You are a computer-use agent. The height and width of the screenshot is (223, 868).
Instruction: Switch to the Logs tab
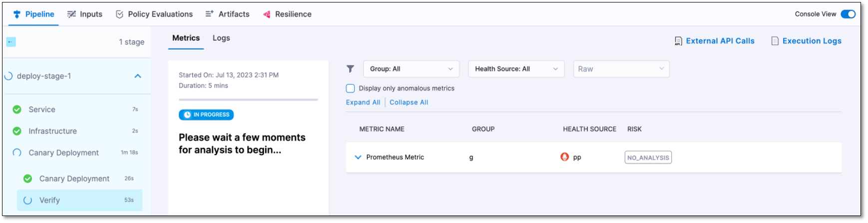221,38
